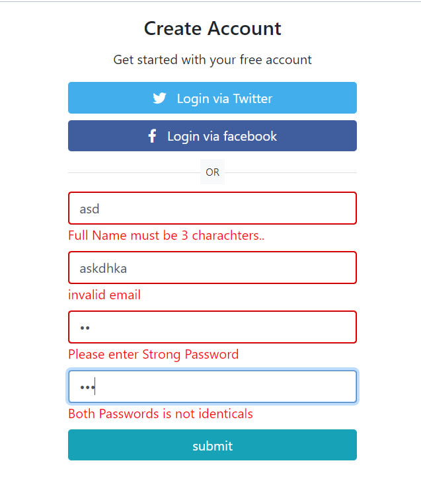Screen dimensions: 421x504
Task: Select the email field containing 'askdhka'
Action: coord(212,268)
